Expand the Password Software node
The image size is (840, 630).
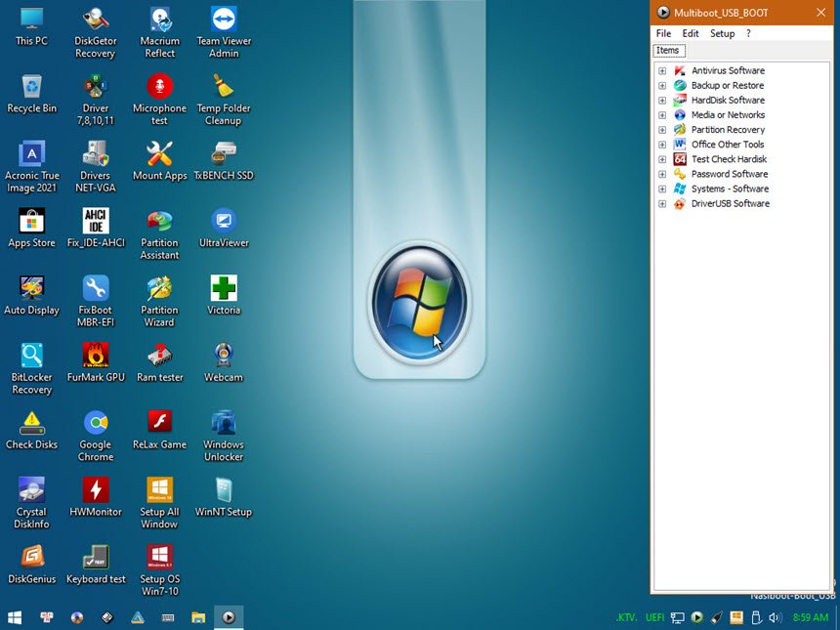click(x=662, y=174)
